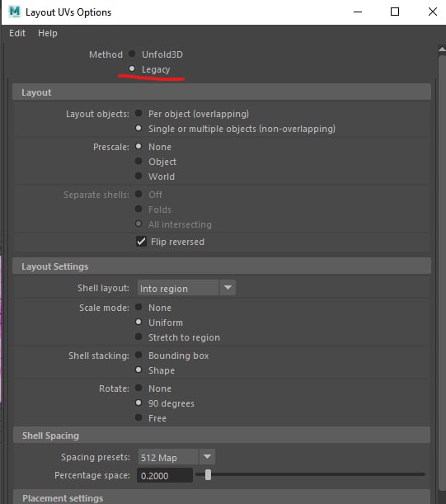Click the Layout objects: label

click(97, 114)
